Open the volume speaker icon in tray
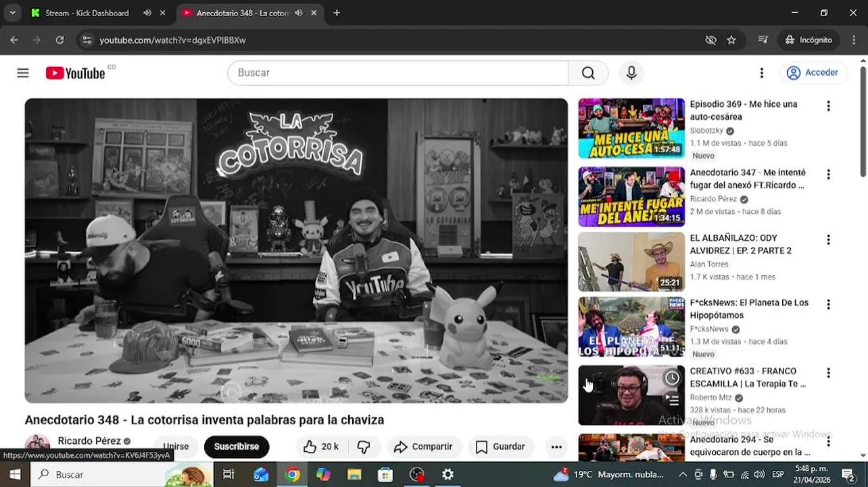The width and height of the screenshot is (868, 487). click(759, 474)
